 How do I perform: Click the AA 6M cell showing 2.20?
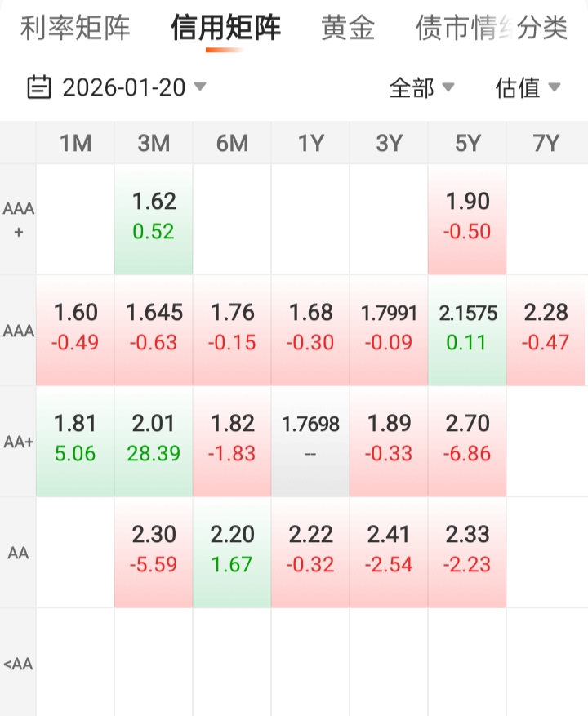click(232, 550)
